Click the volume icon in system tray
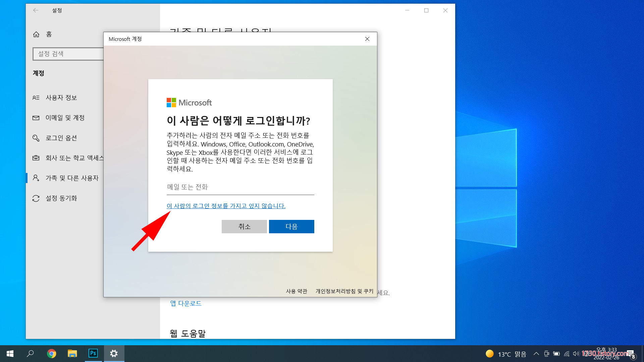The height and width of the screenshot is (362, 644). tap(576, 354)
